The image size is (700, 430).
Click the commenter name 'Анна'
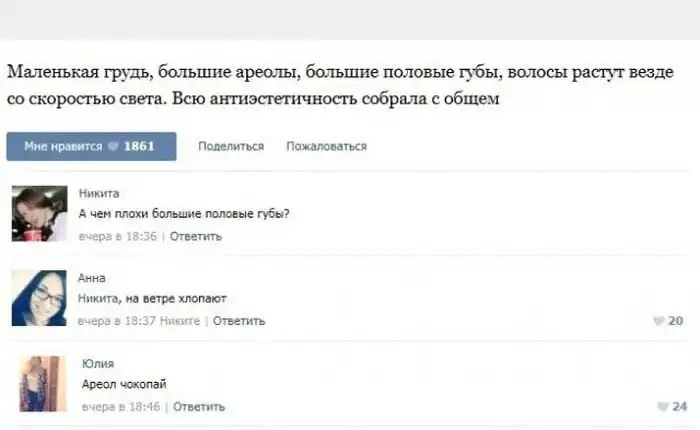click(91, 277)
